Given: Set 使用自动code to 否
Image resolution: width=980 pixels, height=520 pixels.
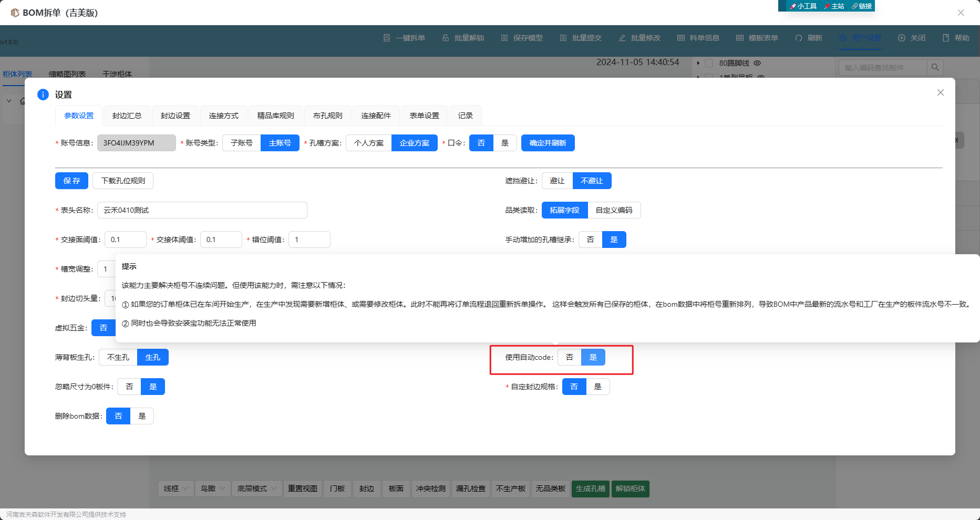Looking at the screenshot, I should point(570,357).
